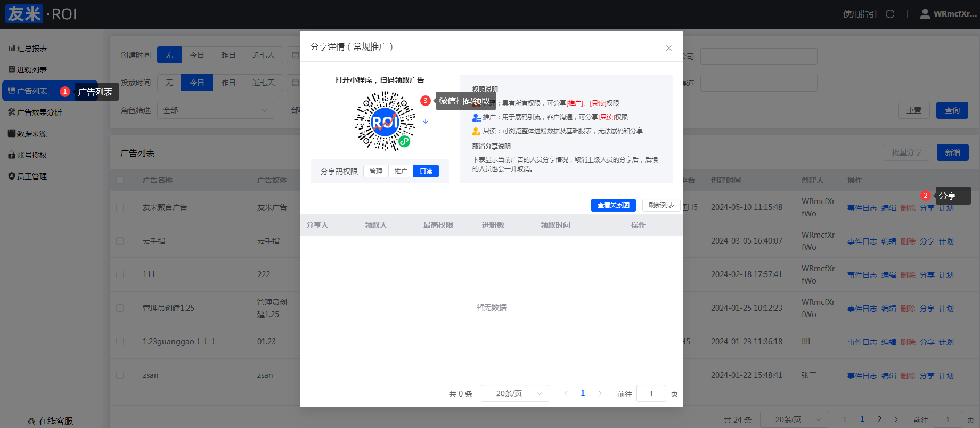Download the QR code image

click(x=426, y=122)
